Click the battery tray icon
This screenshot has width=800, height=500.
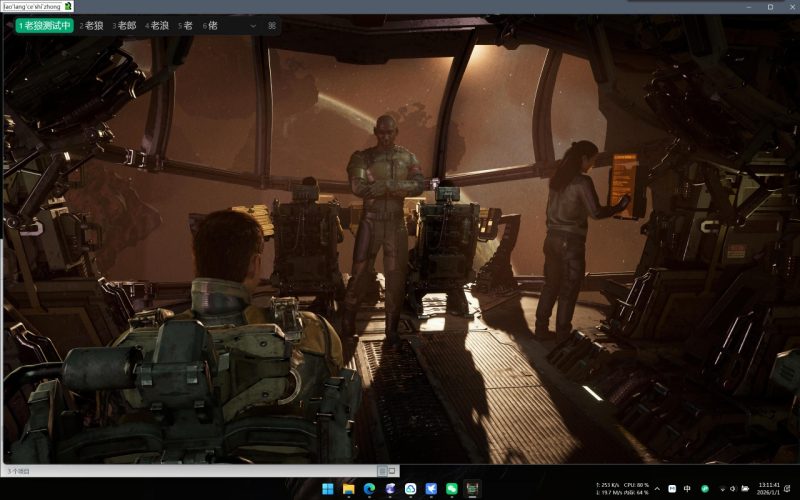pos(745,489)
